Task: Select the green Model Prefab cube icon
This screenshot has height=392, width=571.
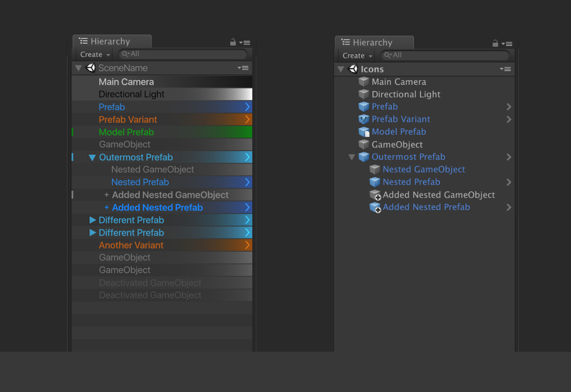Action: click(364, 132)
